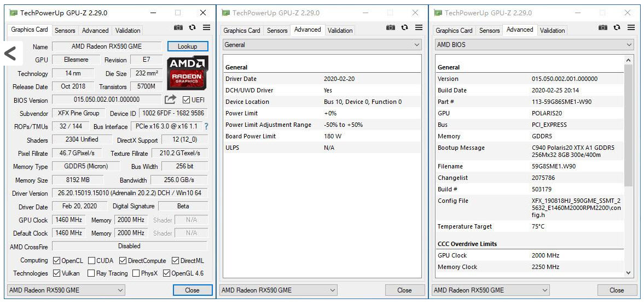
Task: Click the Bus Interface question mark help icon
Action: 206,126
